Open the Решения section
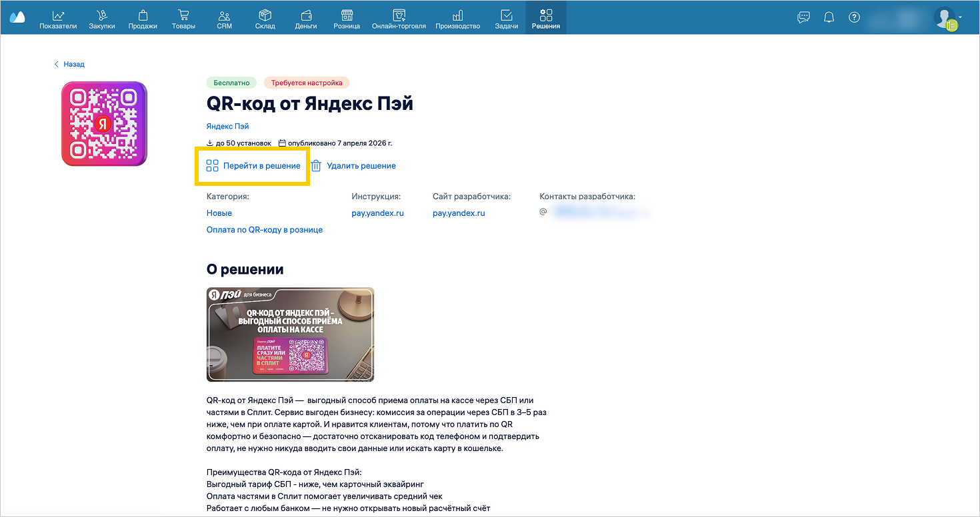The height and width of the screenshot is (517, 980). [x=546, y=18]
